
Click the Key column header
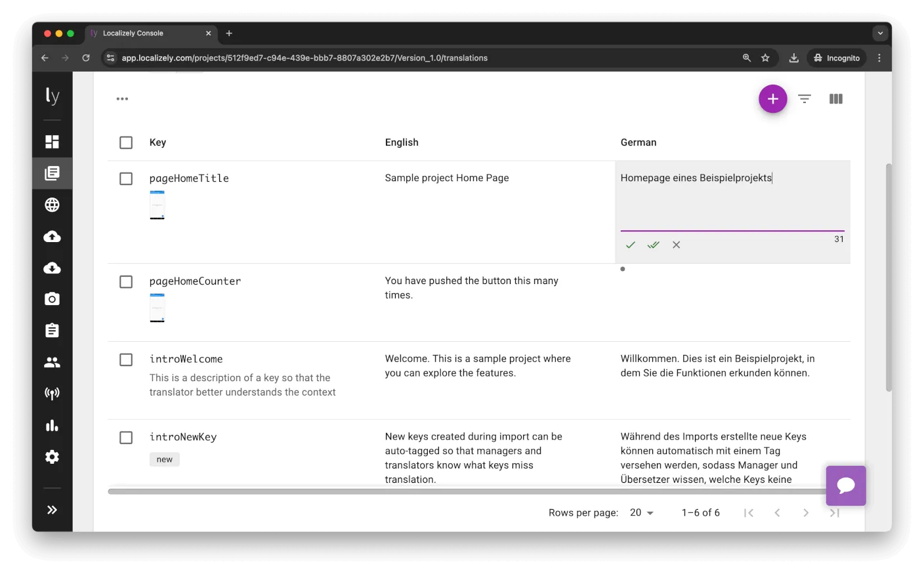(157, 142)
